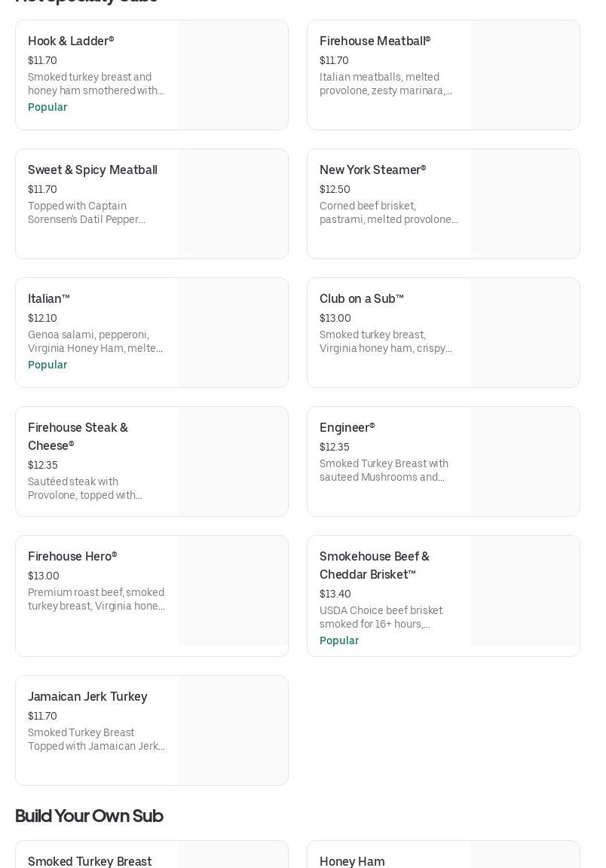The height and width of the screenshot is (868, 606).
Task: Click the Club on a Sub image placeholder
Action: (525, 333)
